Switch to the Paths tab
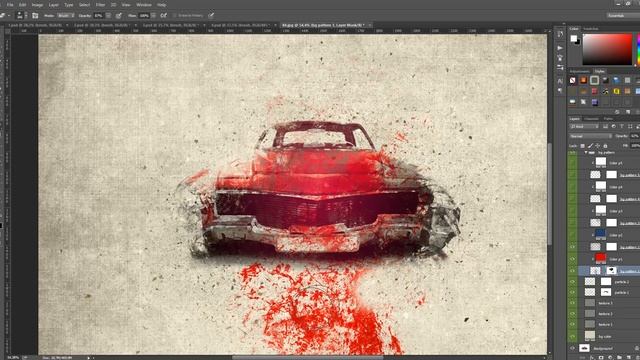Image resolution: width=640 pixels, height=360 pixels. pos(608,119)
